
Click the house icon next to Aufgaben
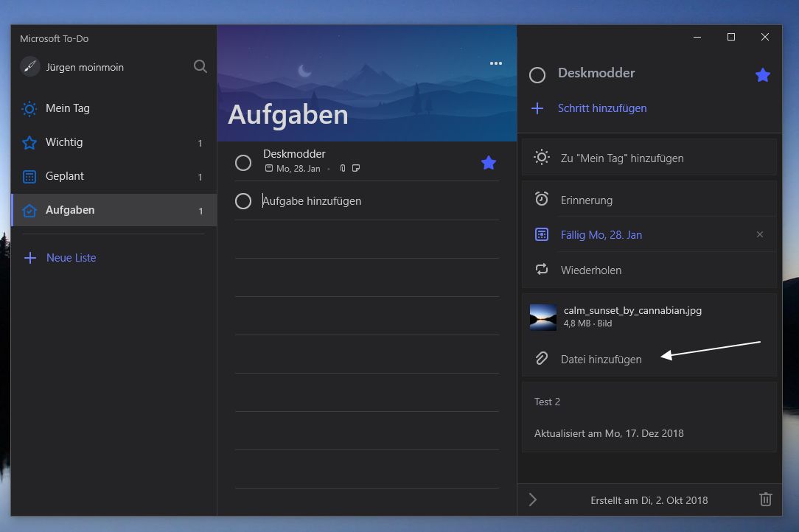tap(29, 211)
